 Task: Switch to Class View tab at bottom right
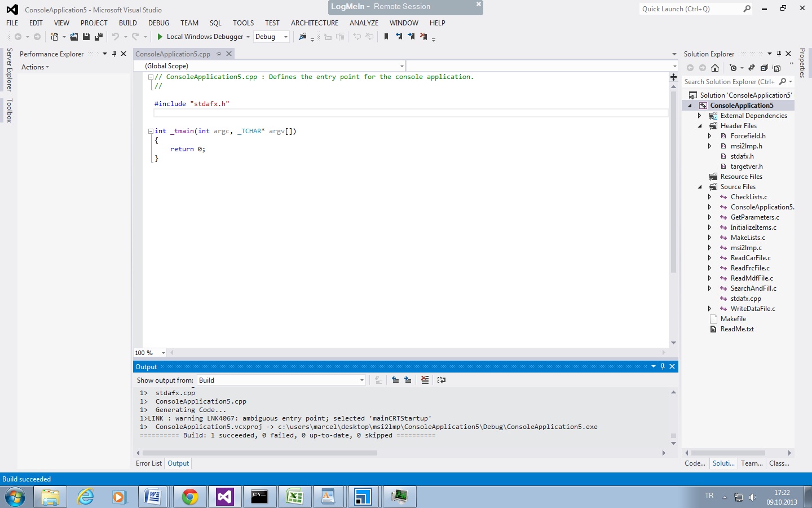click(779, 463)
